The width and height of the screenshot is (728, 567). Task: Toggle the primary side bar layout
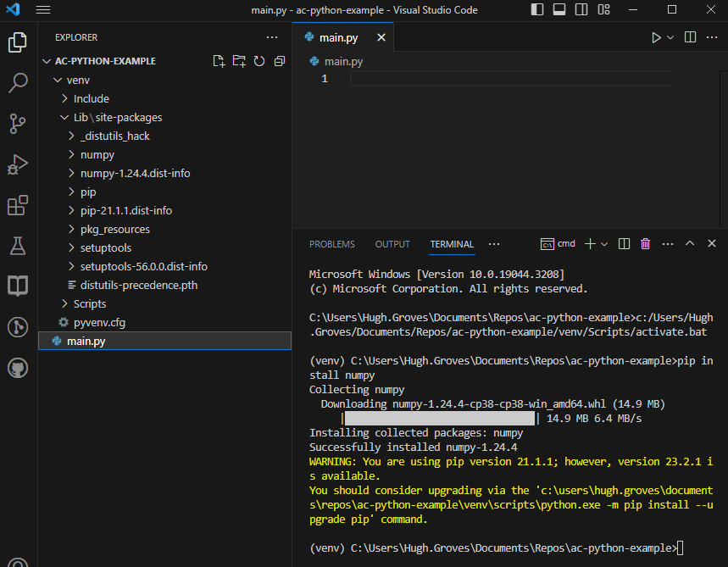[x=537, y=9]
